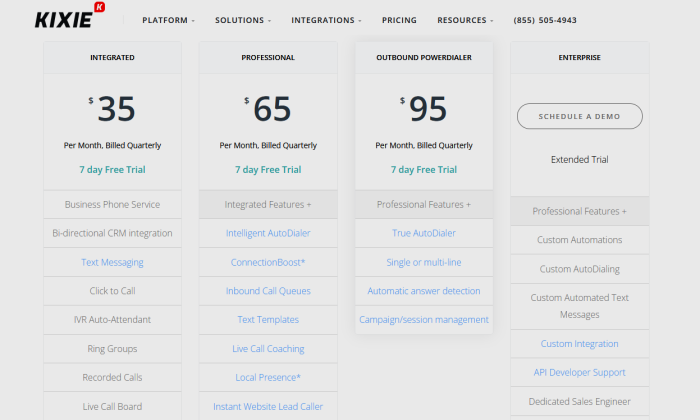Click the Custom AutoDialing row
Screen dimensions: 700x420
(x=579, y=269)
